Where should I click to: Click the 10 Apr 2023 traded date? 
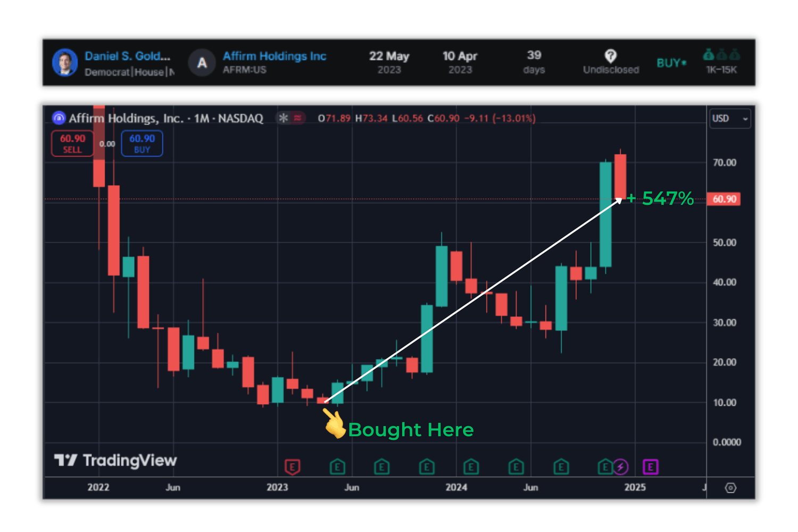460,62
